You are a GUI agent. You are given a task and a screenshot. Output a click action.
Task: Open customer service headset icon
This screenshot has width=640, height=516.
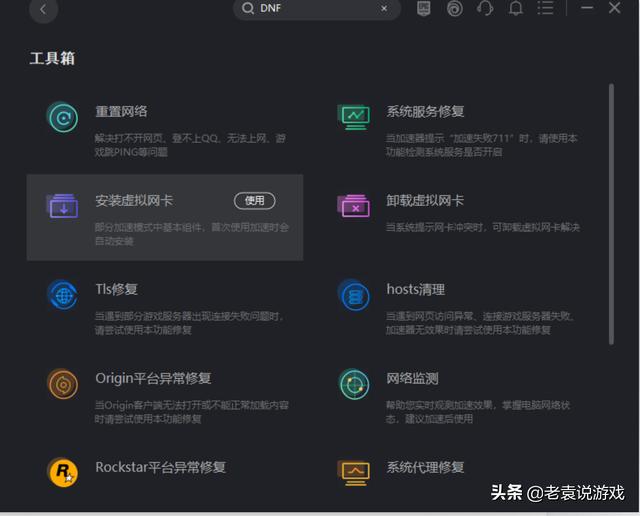(x=485, y=8)
